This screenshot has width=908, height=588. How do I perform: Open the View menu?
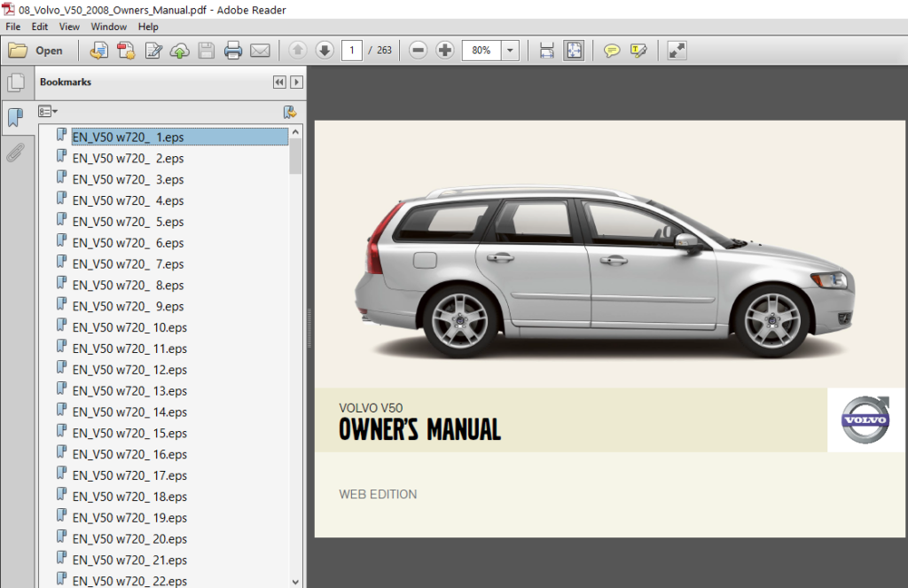click(x=69, y=27)
